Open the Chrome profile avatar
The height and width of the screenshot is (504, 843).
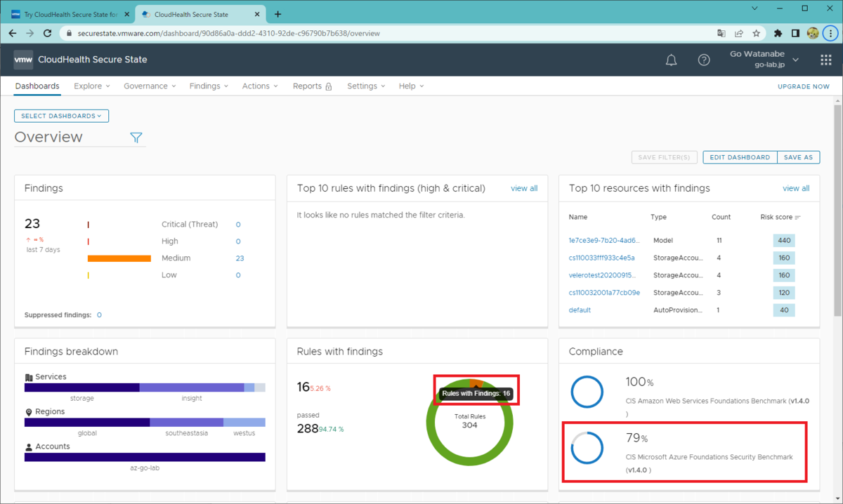813,33
